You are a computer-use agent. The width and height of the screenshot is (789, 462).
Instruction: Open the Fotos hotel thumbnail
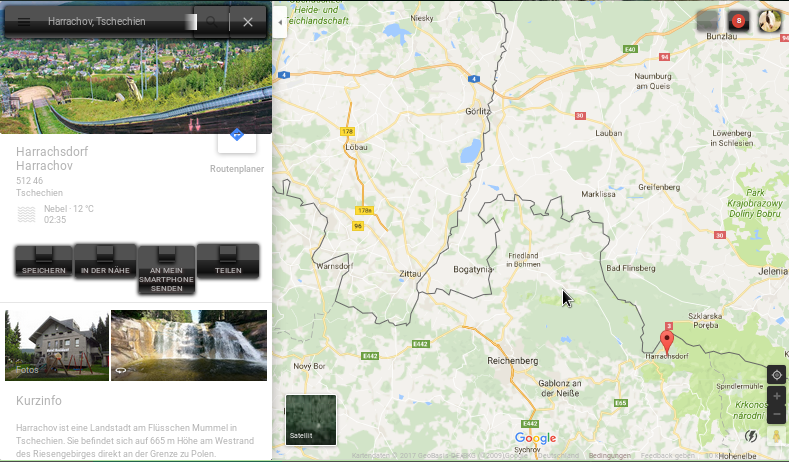[57, 345]
